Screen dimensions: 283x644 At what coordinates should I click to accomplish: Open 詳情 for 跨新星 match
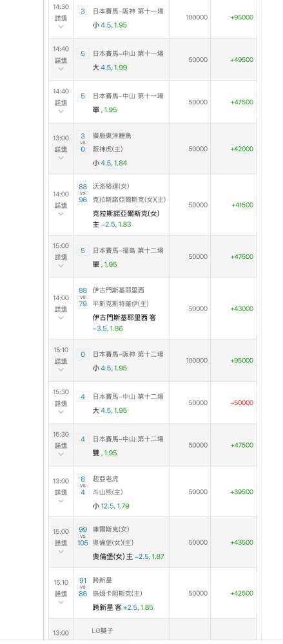61,594
